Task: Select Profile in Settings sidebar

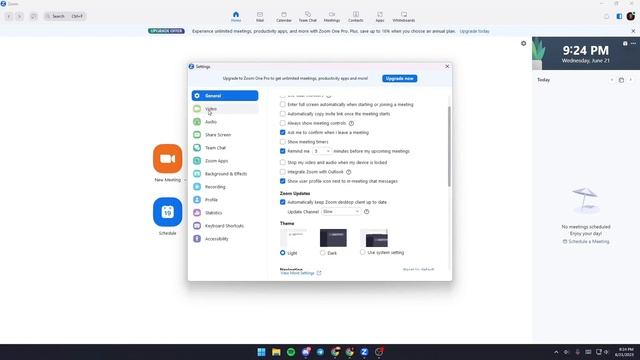Action: [225, 200]
